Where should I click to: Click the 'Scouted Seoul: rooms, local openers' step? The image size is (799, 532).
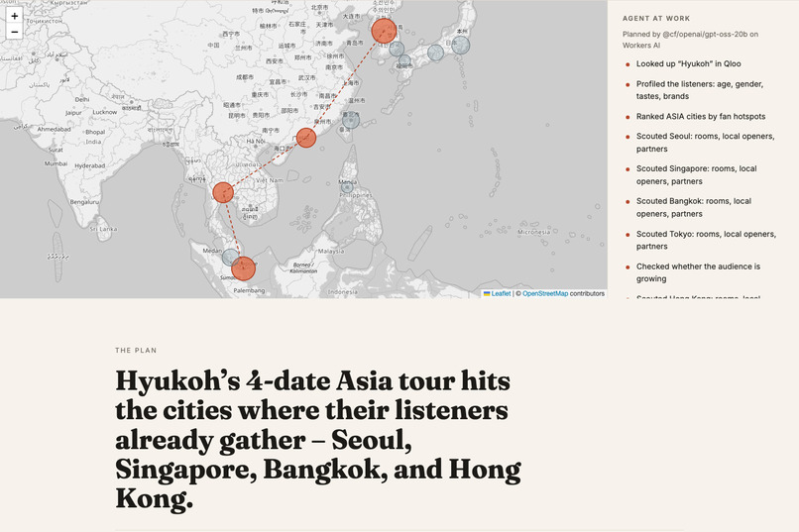(x=705, y=143)
